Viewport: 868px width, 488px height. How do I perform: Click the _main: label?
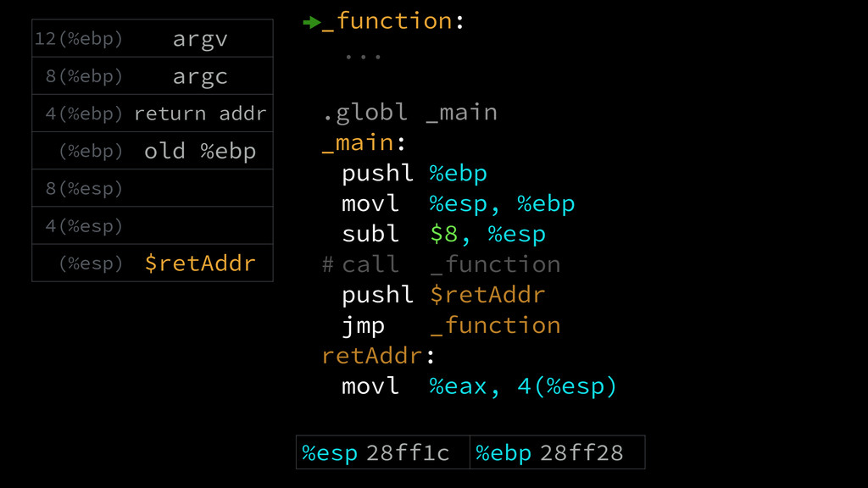tap(364, 142)
